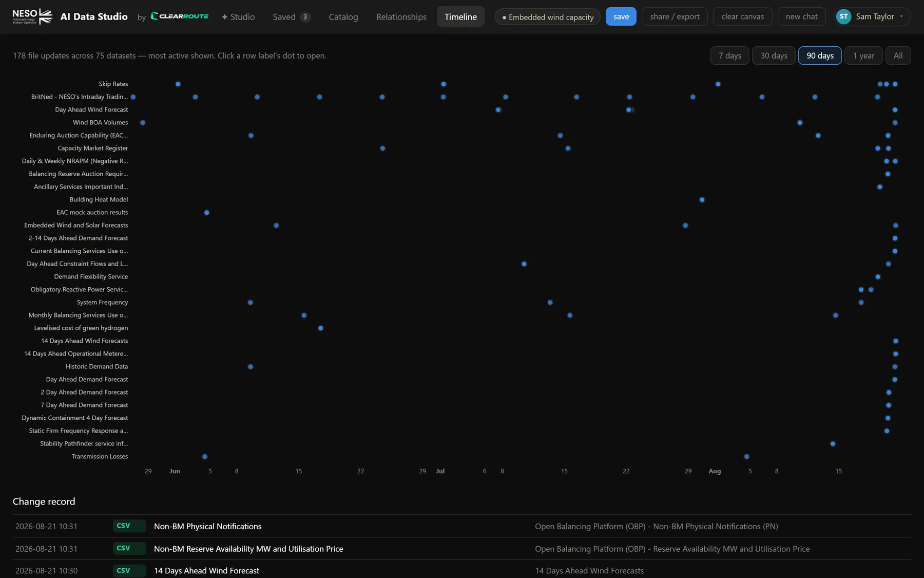
Task: Click CSV badge for Non-BM Physical Notifications
Action: [129, 526]
